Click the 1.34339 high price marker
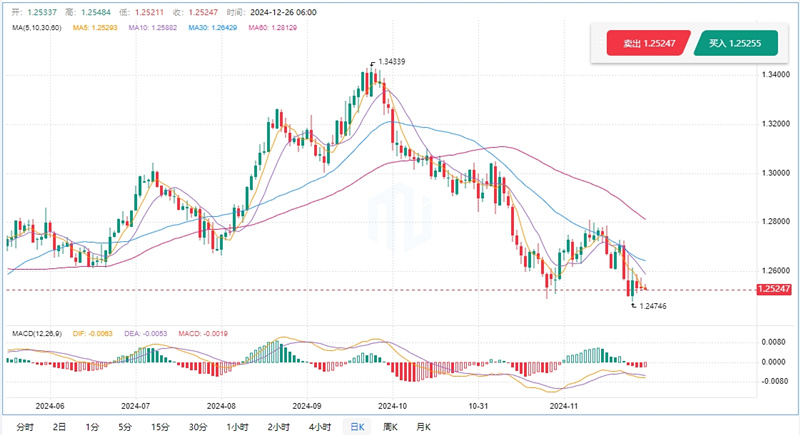800x435 pixels. click(x=392, y=62)
